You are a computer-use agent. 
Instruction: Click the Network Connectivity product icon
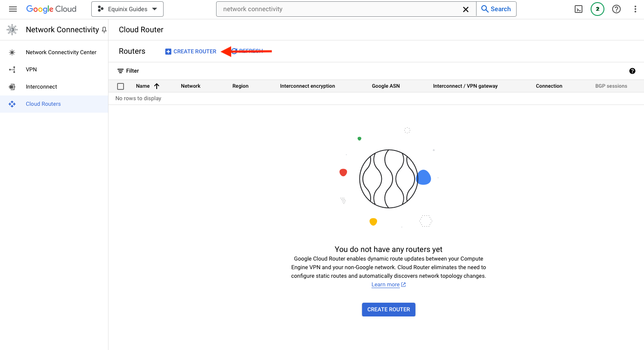(x=12, y=30)
